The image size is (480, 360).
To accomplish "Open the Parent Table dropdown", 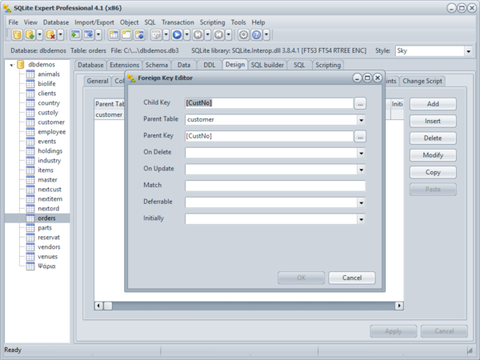I will [361, 120].
